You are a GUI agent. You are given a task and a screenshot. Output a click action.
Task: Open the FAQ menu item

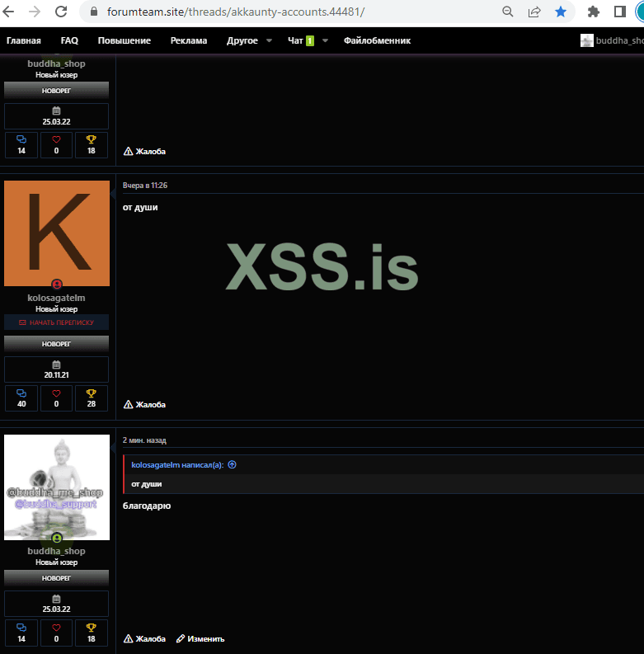pyautogui.click(x=69, y=40)
